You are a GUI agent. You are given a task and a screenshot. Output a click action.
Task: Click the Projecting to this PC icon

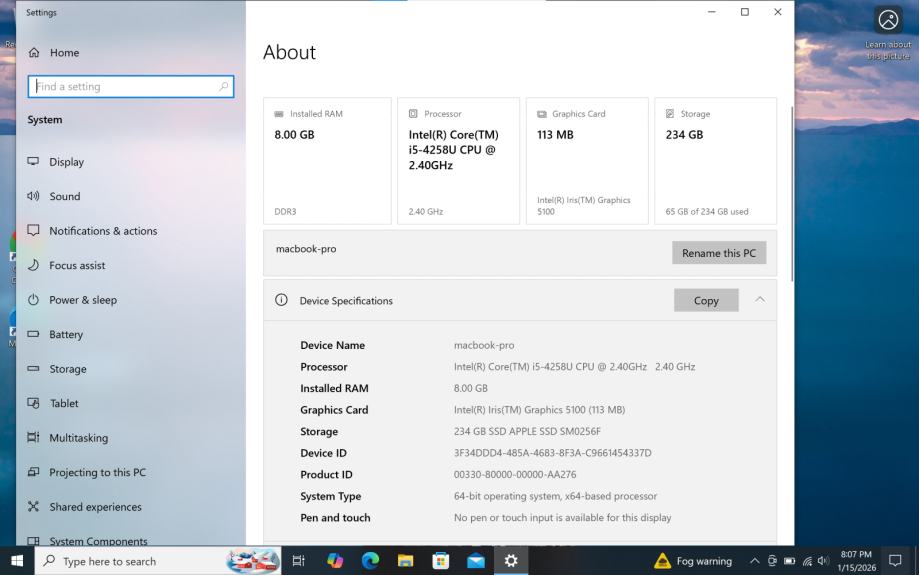tap(33, 472)
